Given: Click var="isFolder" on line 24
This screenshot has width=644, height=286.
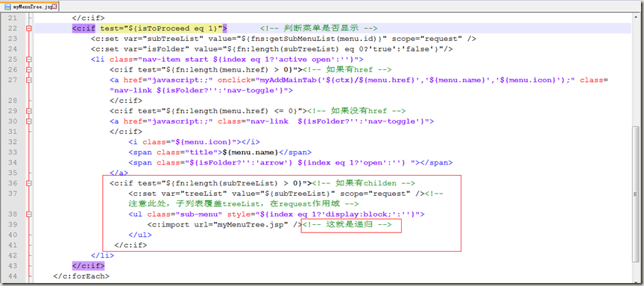Looking at the screenshot, I should tap(154, 49).
